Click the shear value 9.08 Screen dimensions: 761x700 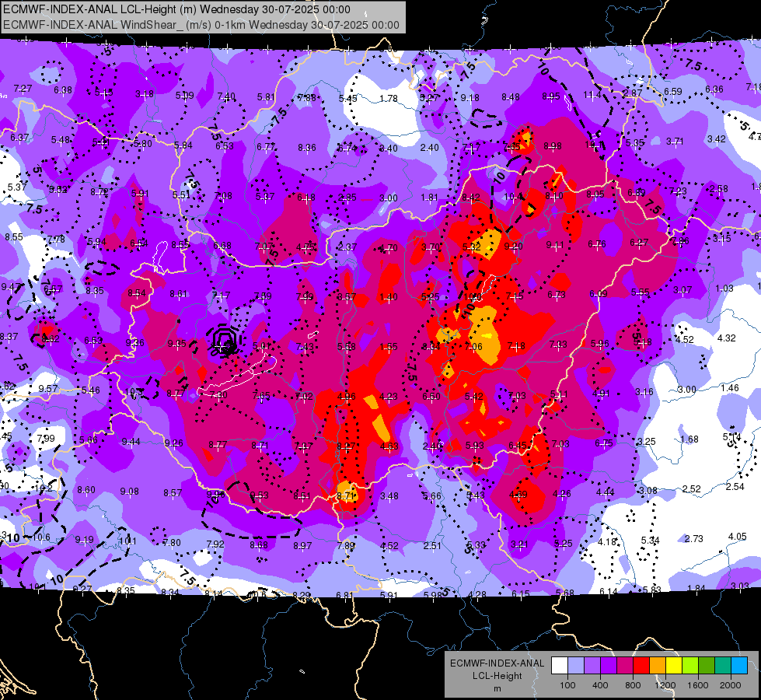130,492
